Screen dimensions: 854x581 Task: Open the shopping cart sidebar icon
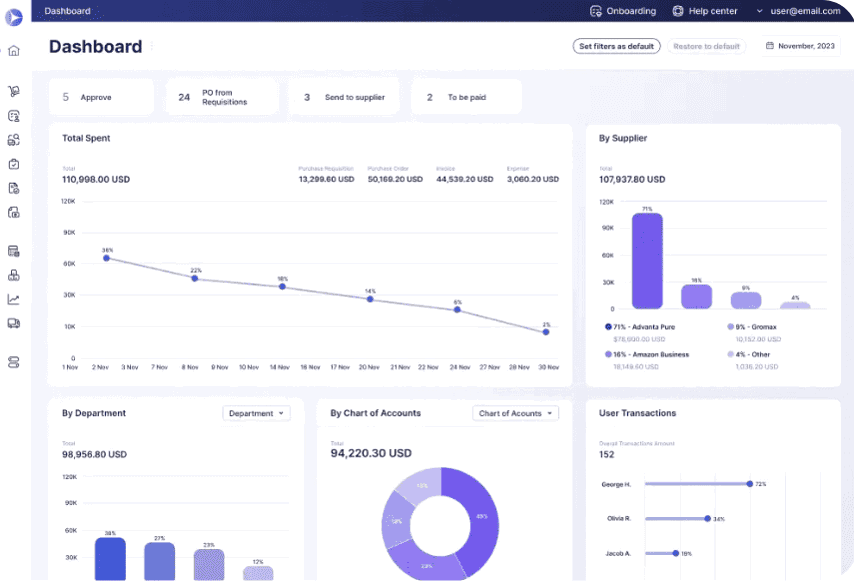pyautogui.click(x=14, y=92)
